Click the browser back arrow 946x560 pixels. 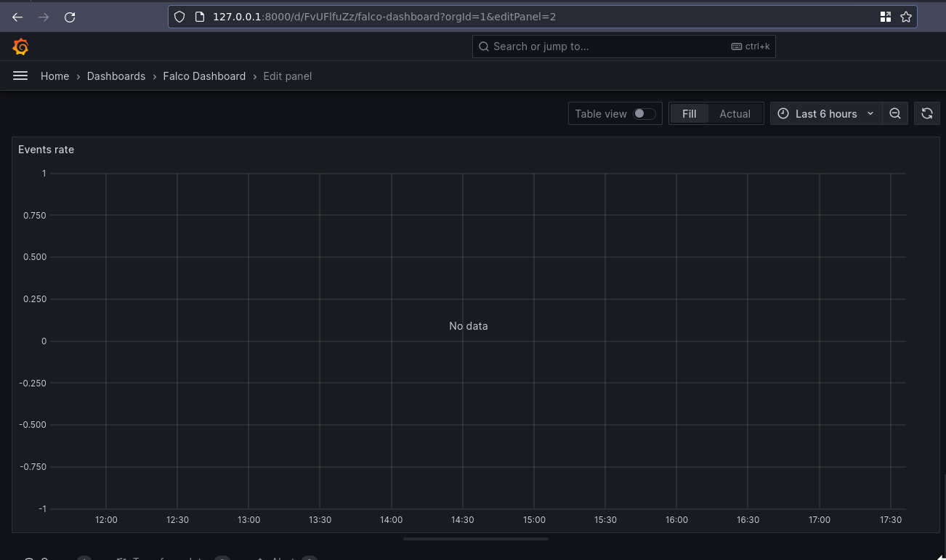(17, 17)
